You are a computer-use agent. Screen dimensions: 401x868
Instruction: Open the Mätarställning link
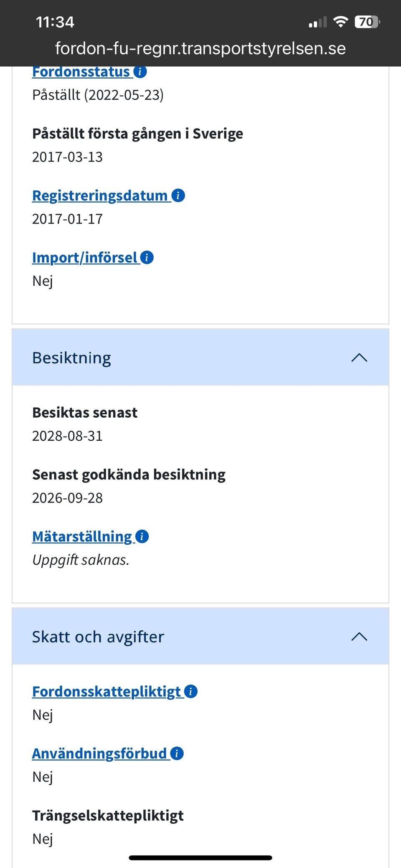pos(82,537)
